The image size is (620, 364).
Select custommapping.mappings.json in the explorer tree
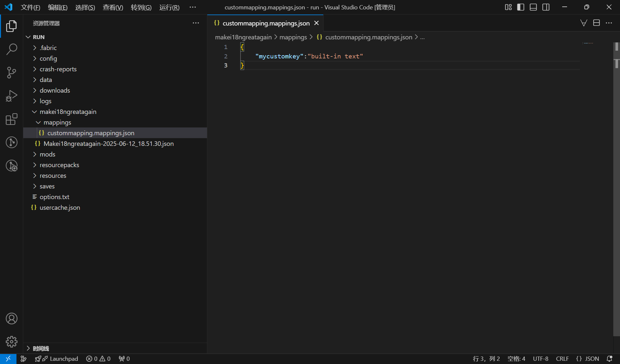pos(115,133)
